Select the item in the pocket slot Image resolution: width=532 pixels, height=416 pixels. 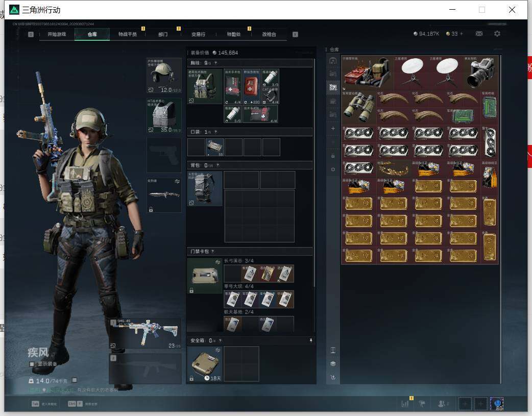(x=215, y=148)
